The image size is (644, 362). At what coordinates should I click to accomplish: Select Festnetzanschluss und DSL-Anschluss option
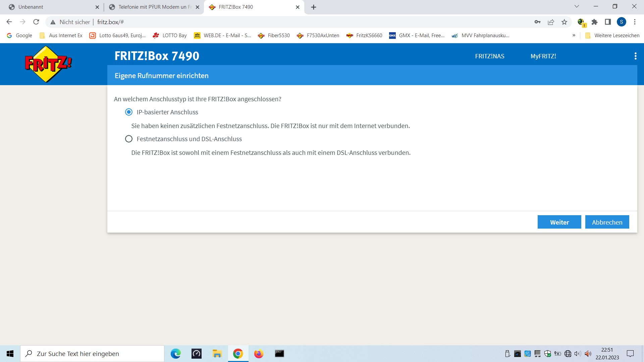[x=129, y=139]
